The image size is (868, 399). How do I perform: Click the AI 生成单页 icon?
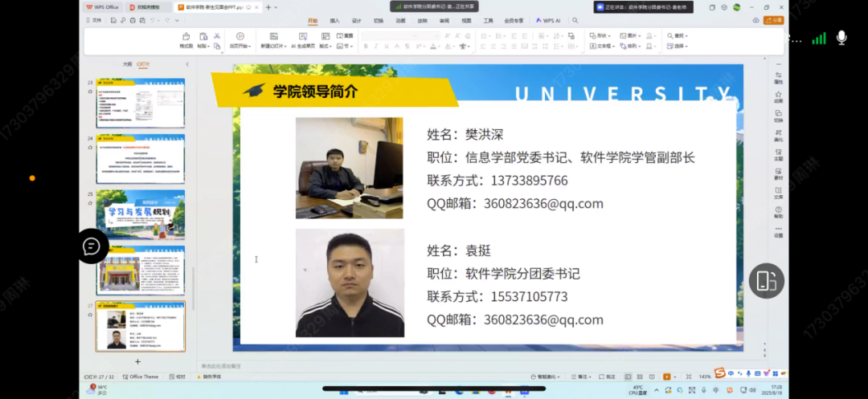305,38
